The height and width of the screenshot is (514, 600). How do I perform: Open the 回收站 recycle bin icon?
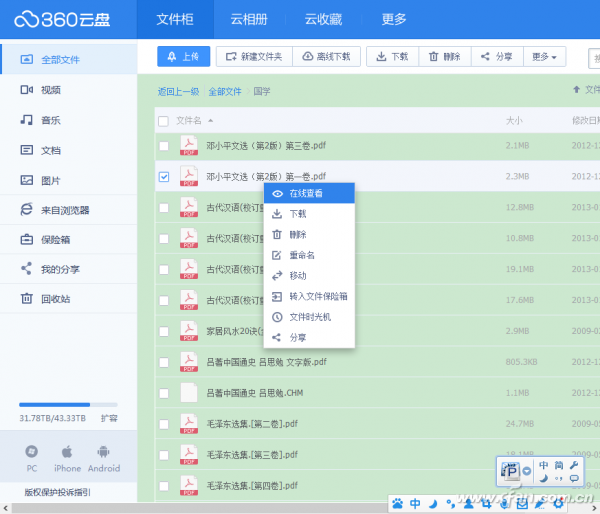(x=26, y=298)
